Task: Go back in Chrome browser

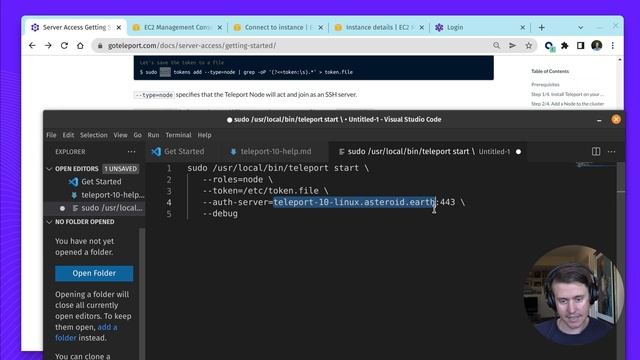Action: click(x=32, y=46)
